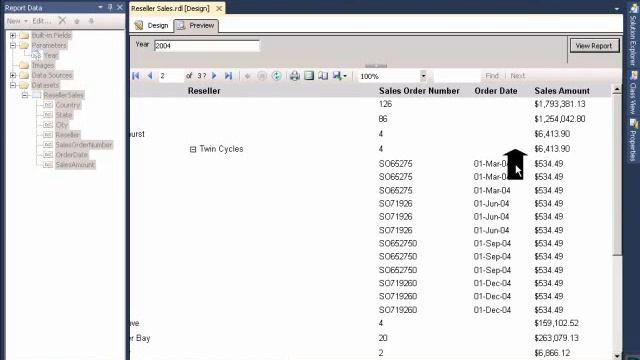Click the find text field

click(x=456, y=76)
